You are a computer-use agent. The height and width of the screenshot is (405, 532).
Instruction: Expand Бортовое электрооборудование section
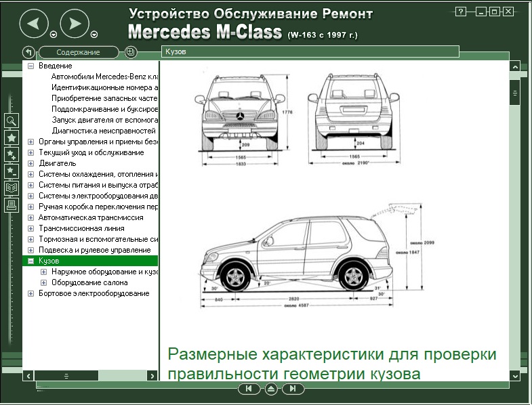[x=30, y=294]
